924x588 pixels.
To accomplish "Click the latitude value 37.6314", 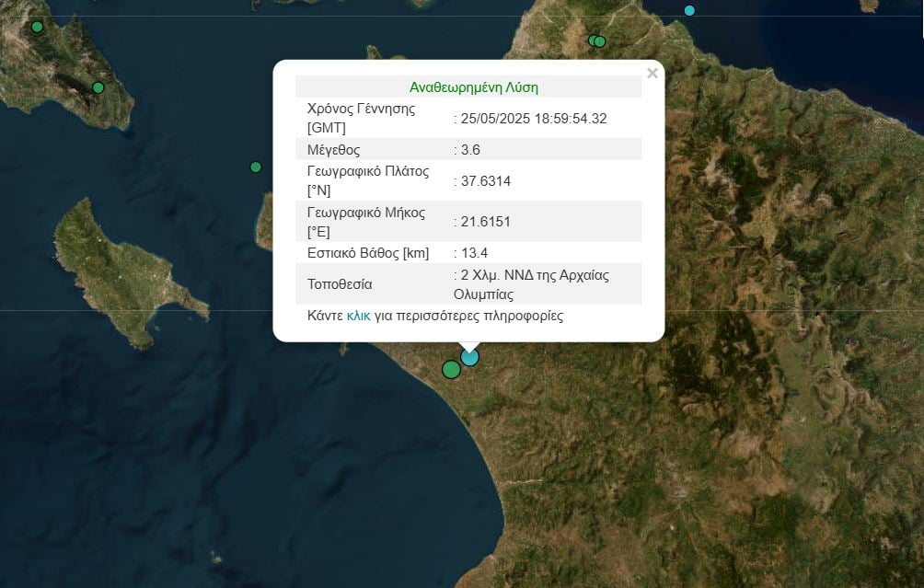I will 486,181.
